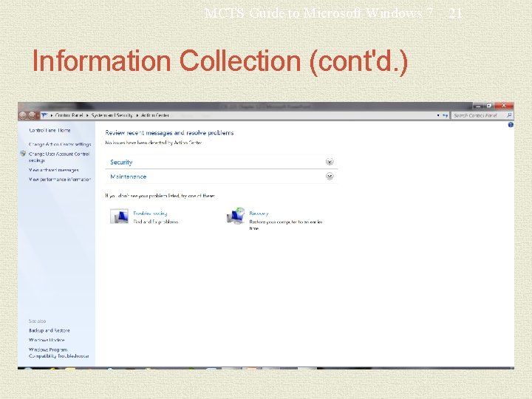532x399 pixels.
Task: Click 'Find and fix problems' description text
Action: pyautogui.click(x=155, y=222)
